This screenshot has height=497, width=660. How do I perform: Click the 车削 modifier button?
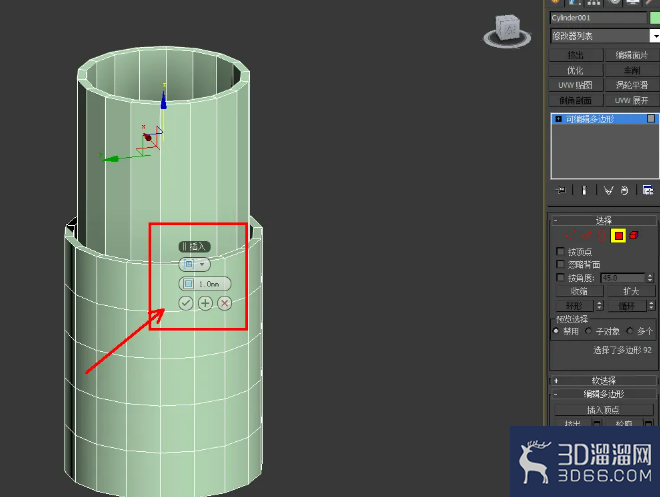631,70
